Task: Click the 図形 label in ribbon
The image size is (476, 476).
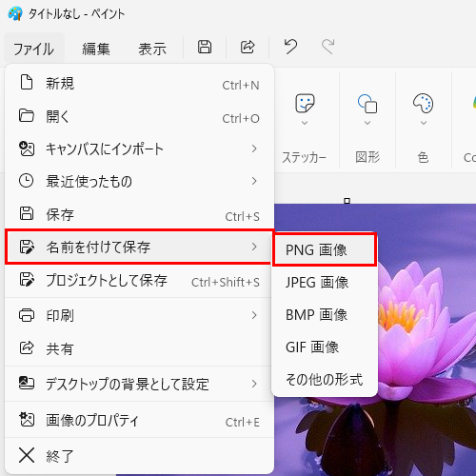Action: pos(367,157)
